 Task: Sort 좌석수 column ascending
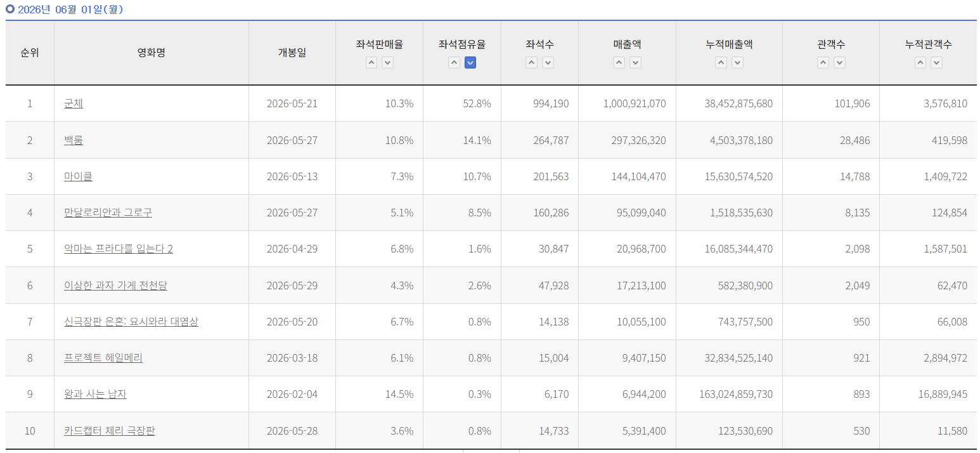coord(532,63)
